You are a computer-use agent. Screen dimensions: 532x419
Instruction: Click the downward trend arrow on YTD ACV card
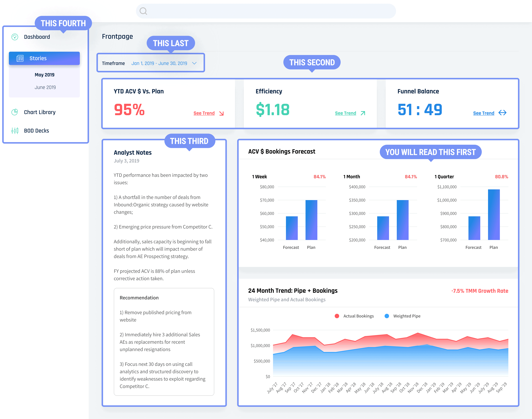[222, 113]
